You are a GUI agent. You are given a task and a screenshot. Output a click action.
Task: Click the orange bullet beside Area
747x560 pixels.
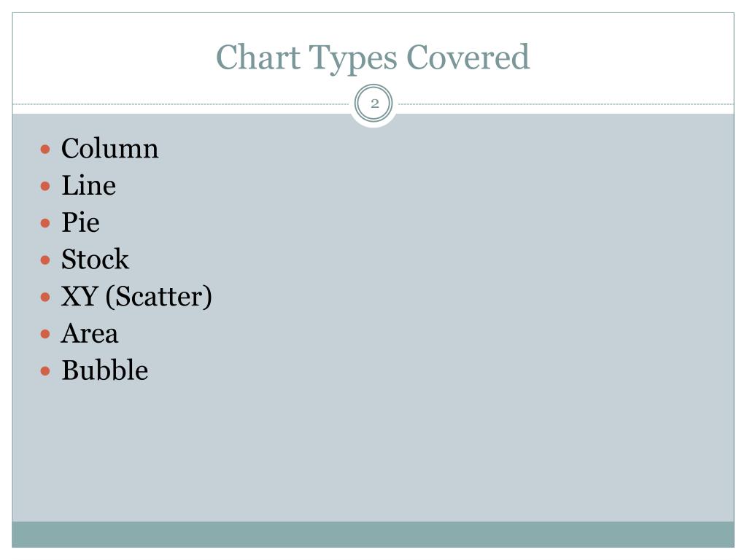(45, 334)
